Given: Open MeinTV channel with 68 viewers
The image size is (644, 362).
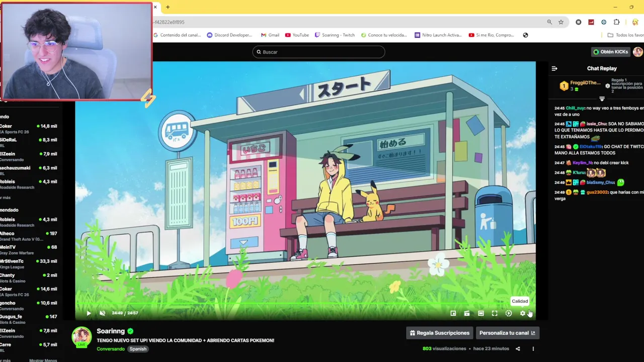Looking at the screenshot, I should [x=29, y=250].
